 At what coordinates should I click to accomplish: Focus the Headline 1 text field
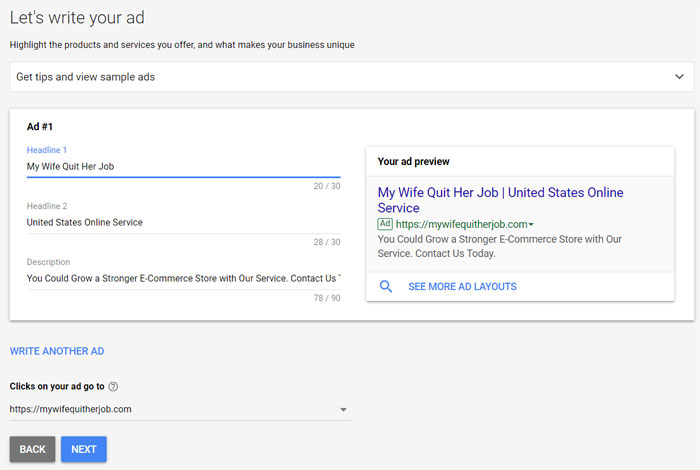pos(183,167)
